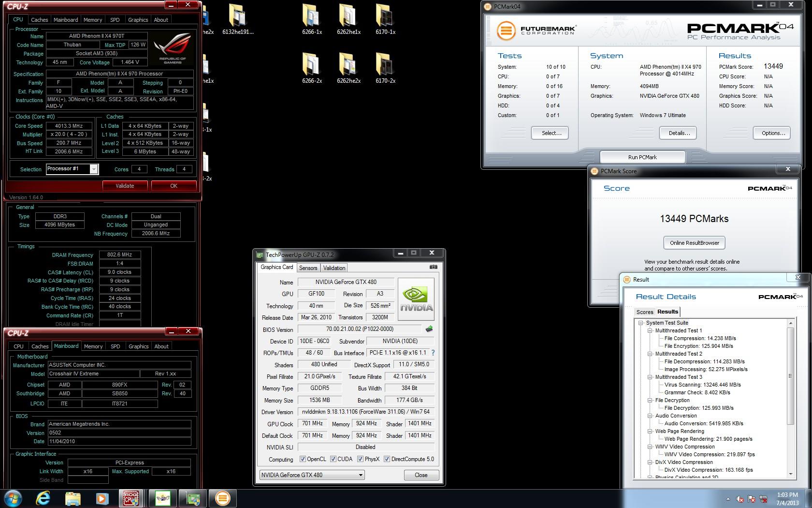Click the Result Details scroll up arrow

coord(791,323)
